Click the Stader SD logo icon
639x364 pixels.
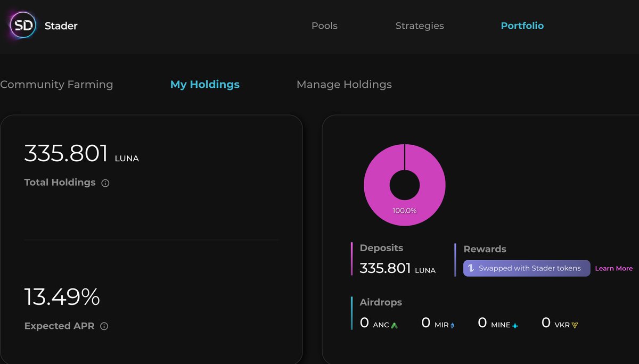tap(23, 26)
